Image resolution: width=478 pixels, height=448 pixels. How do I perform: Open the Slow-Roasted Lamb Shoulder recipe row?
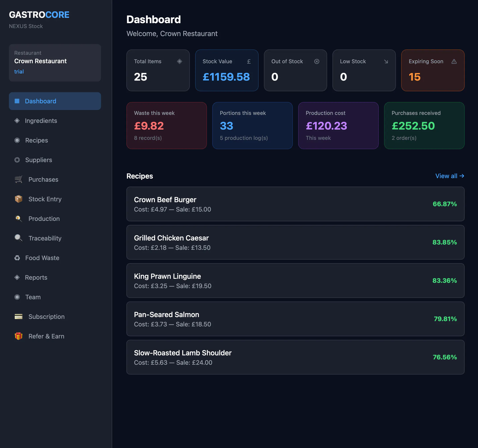tap(295, 357)
